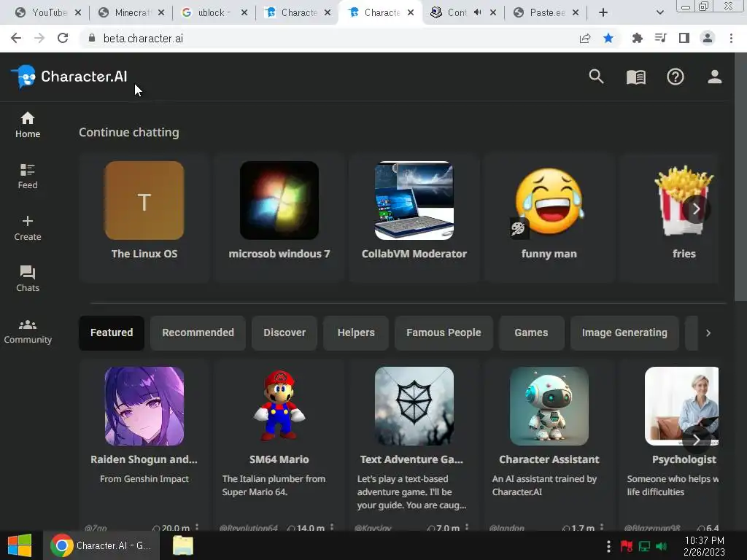747x560 pixels.
Task: Select the Discover category tab
Action: [x=285, y=332]
